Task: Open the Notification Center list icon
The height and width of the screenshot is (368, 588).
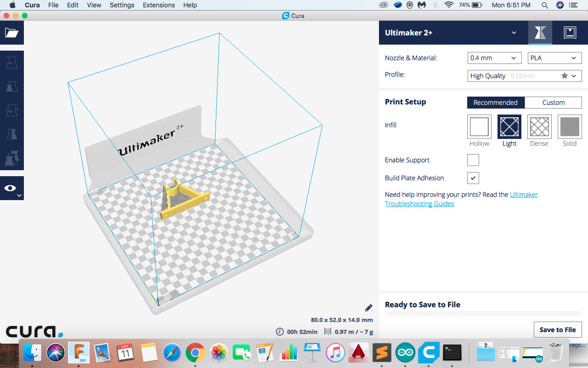Action: [x=573, y=5]
